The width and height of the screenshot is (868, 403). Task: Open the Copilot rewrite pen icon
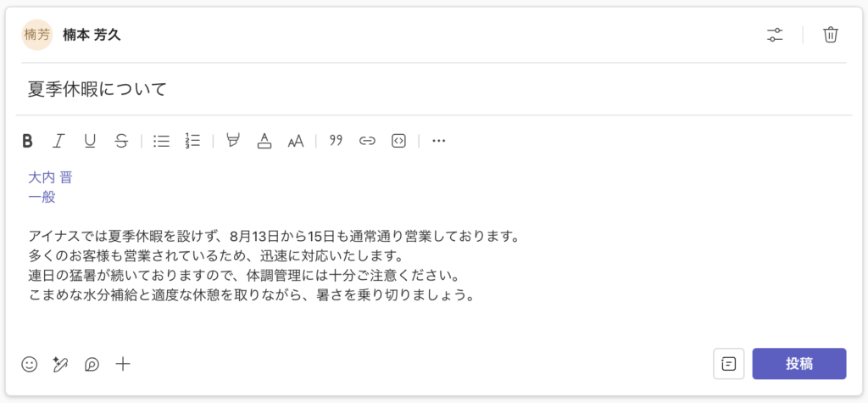coord(60,364)
